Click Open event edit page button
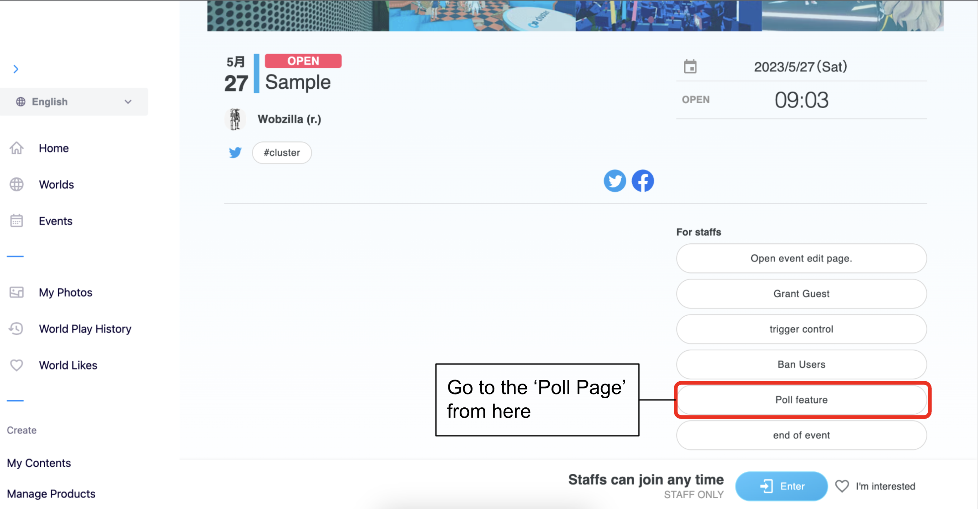Screen dimensions: 980x509 tap(801, 258)
